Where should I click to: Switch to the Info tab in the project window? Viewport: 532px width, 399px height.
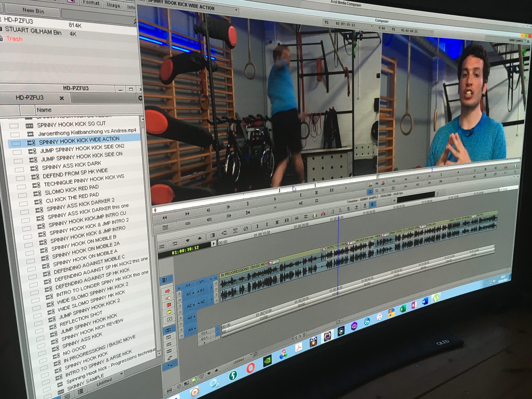click(x=131, y=7)
